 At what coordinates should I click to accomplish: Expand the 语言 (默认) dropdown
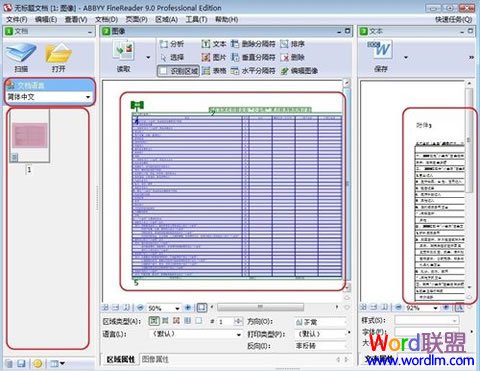(x=195, y=334)
